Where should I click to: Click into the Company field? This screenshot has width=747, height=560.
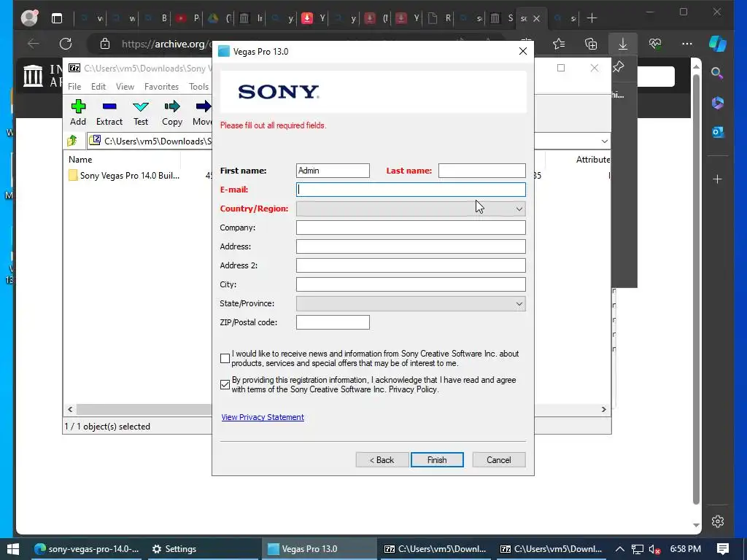coord(411,227)
